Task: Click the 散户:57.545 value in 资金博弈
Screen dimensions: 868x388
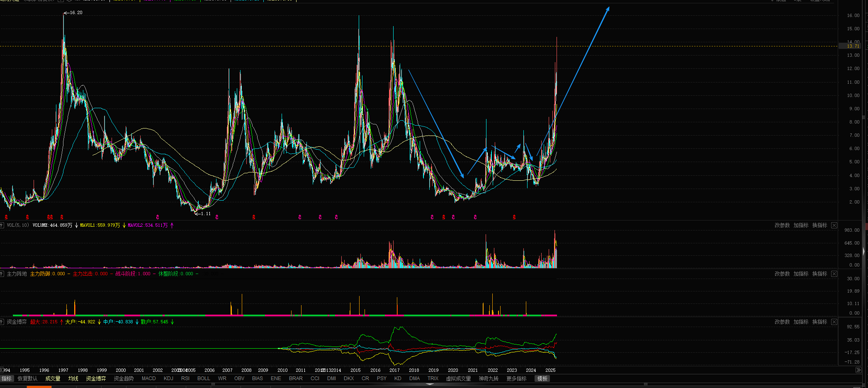Action: (x=155, y=322)
